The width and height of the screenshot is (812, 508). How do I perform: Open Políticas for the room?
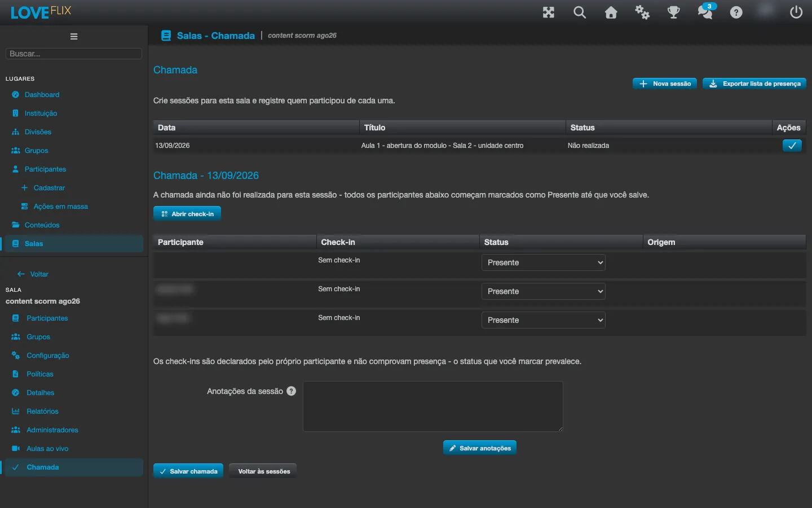pyautogui.click(x=39, y=374)
